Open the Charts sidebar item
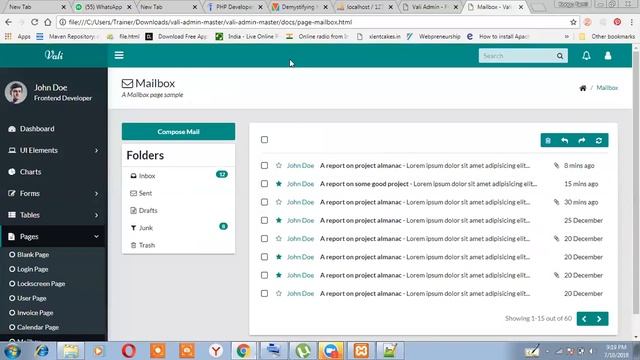Viewport: 640px width, 360px height. pos(53,172)
